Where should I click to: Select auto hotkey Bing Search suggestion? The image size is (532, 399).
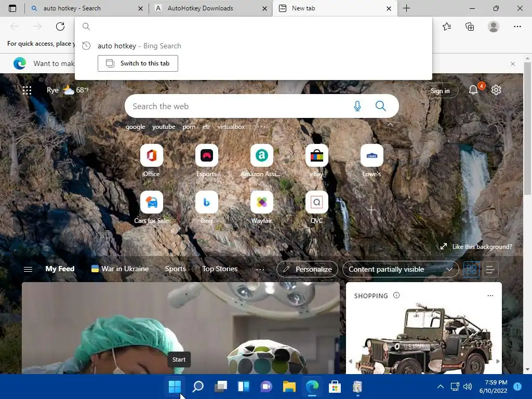[x=253, y=46]
